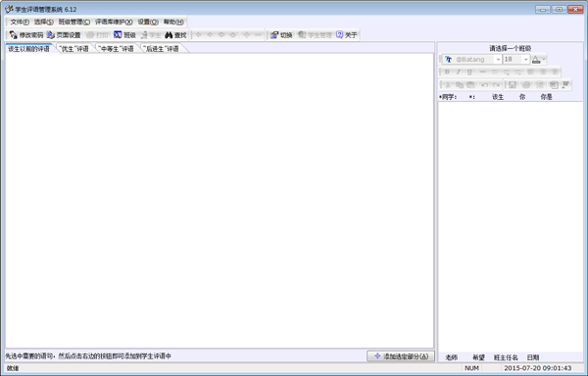Open the 选择(S) menu
The height and width of the screenshot is (376, 588).
click(44, 22)
